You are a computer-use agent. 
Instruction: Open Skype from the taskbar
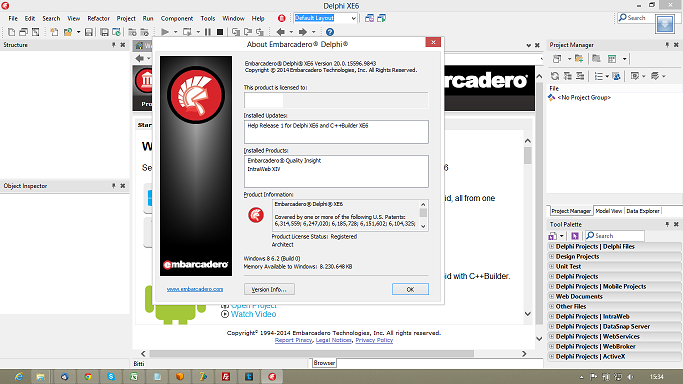(x=111, y=377)
